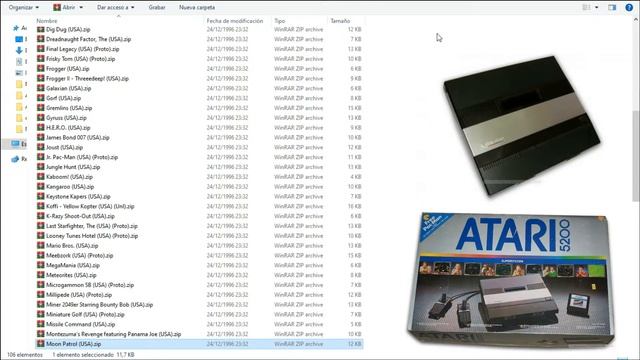Open the blue help question mark icon

pos(629,7)
